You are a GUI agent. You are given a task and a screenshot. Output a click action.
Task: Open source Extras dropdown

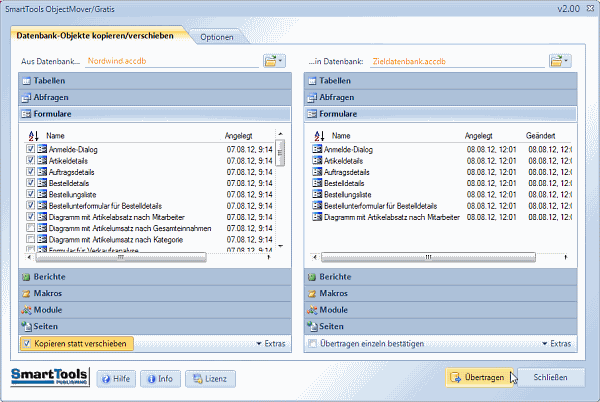(x=271, y=343)
